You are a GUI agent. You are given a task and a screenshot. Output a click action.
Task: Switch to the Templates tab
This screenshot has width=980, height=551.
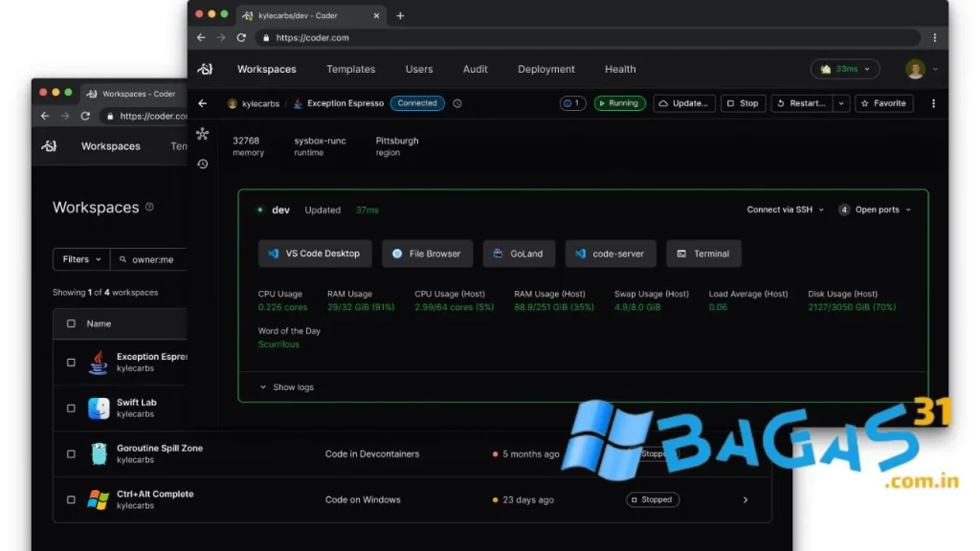(350, 69)
